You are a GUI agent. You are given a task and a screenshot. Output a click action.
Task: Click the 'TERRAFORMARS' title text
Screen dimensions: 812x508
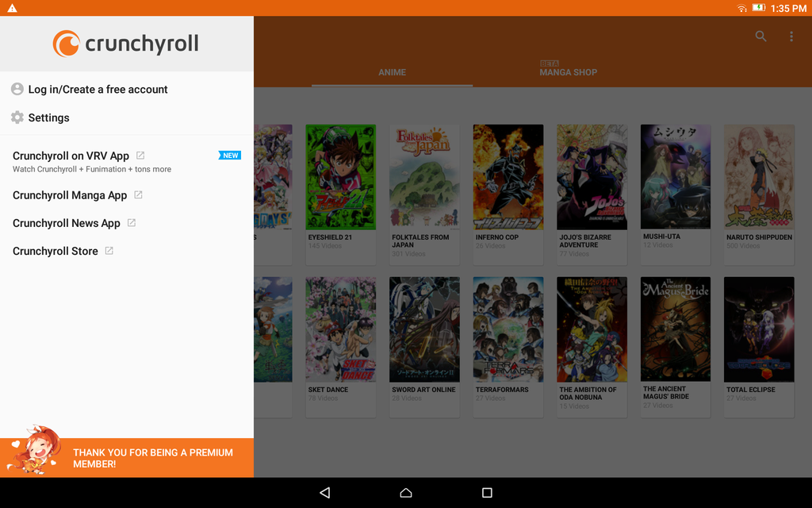coord(502,390)
